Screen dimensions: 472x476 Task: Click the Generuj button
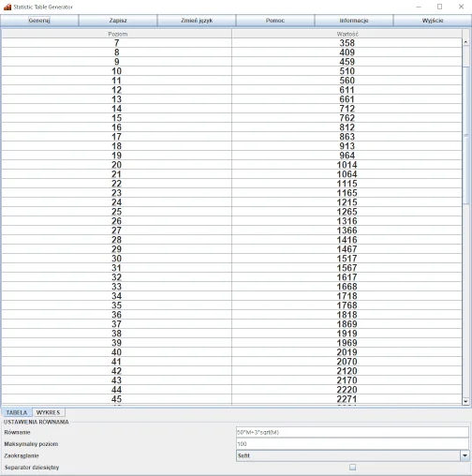click(39, 21)
